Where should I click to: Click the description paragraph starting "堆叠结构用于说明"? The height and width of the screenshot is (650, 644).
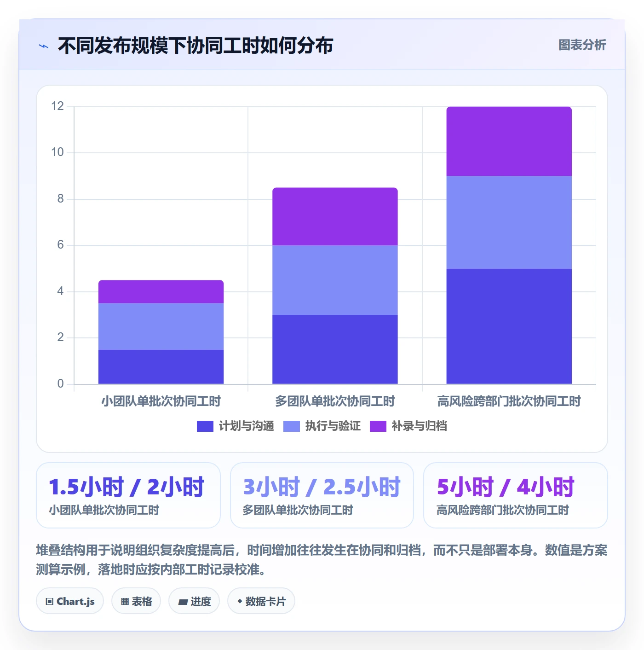(322, 560)
